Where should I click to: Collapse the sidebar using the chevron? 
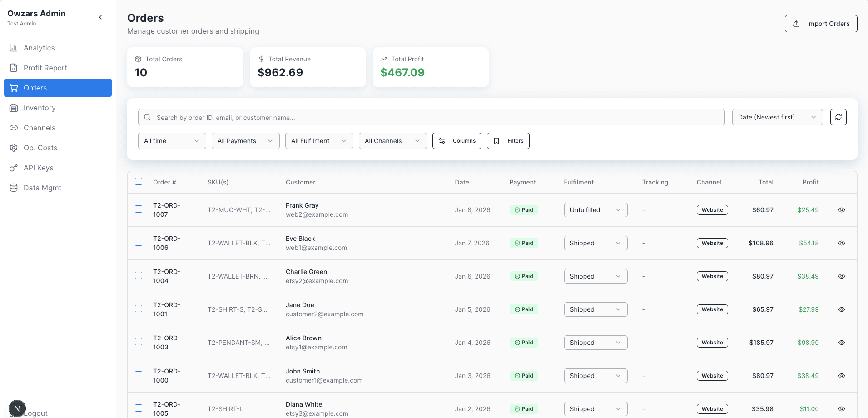click(x=100, y=17)
